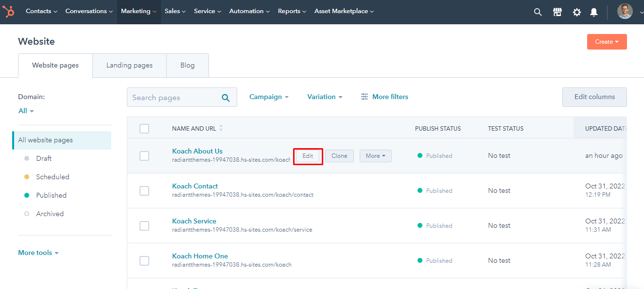
Task: Click the HubSpot sprocket logo
Action: [8, 11]
